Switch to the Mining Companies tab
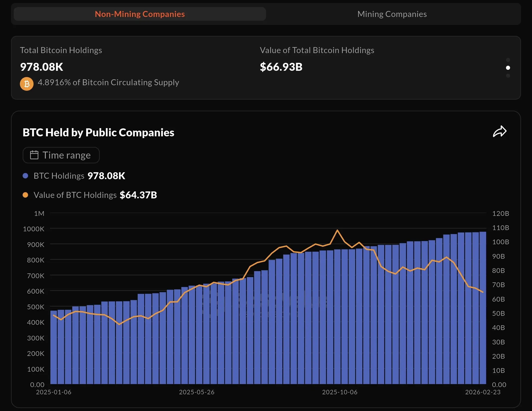 tap(392, 14)
